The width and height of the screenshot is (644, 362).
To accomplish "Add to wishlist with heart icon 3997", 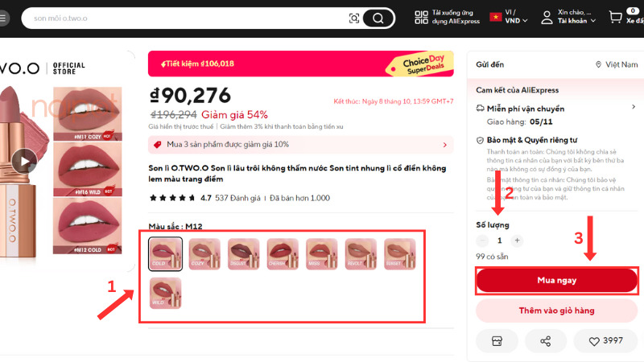I will tap(606, 340).
